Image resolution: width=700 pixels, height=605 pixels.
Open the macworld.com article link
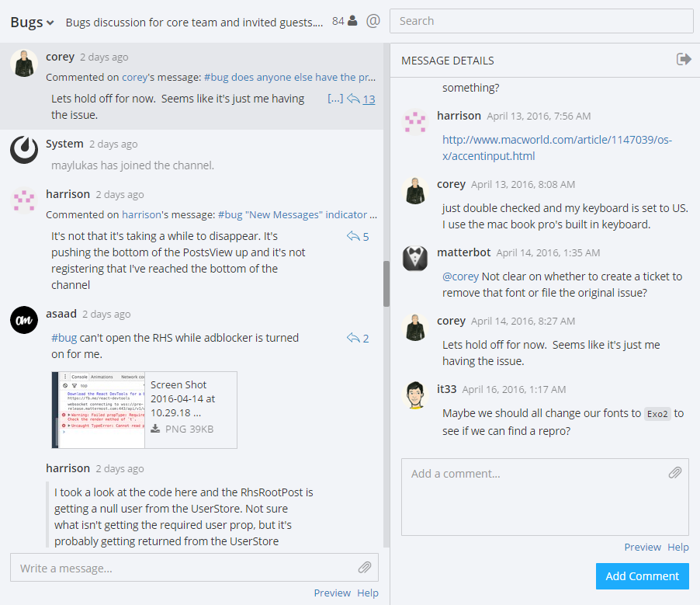pos(557,148)
